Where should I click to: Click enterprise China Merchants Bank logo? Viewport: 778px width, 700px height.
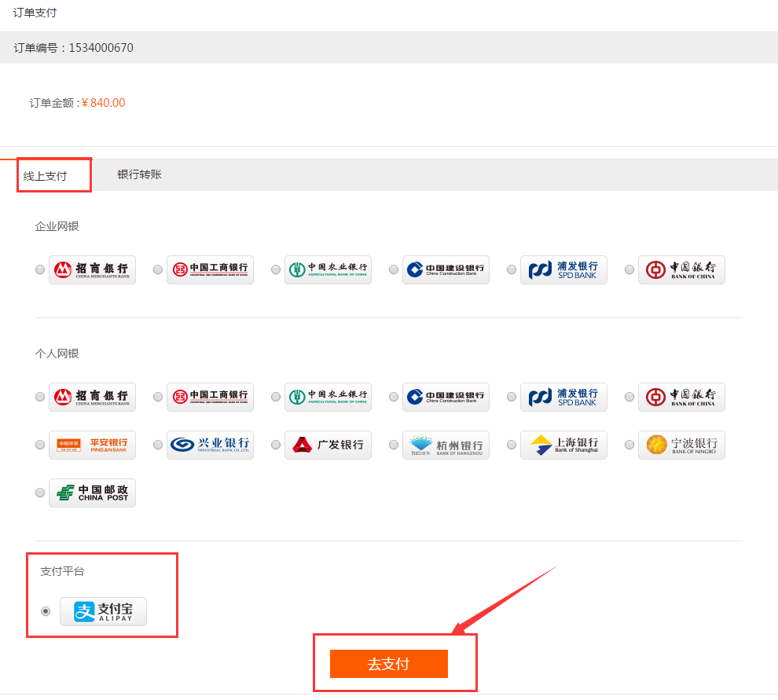coord(92,269)
